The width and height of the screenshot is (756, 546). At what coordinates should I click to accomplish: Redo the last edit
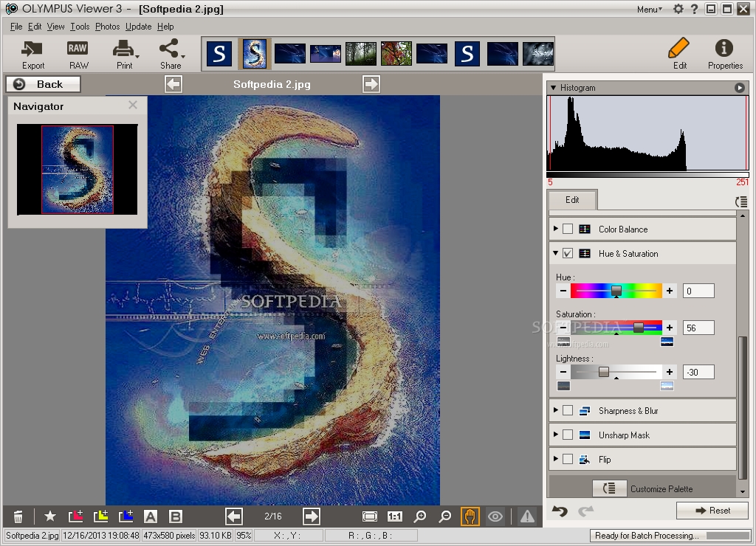(x=585, y=511)
